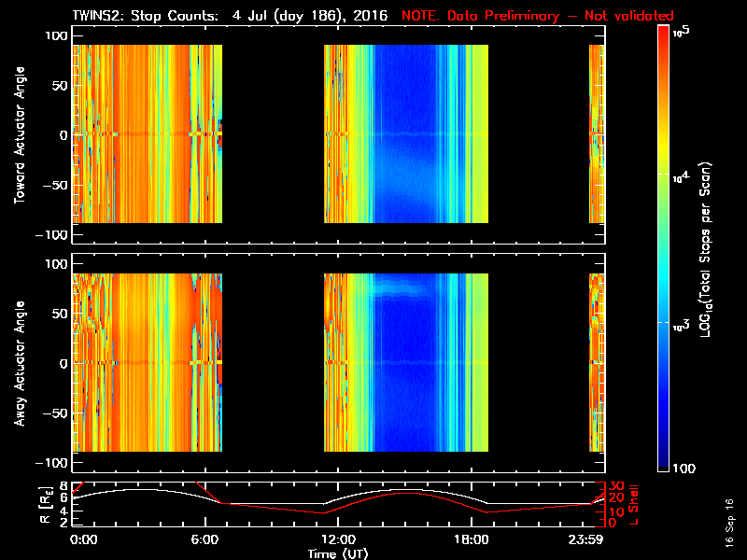Click the red top end of the colorbar
This screenshot has height=560, width=747.
click(x=664, y=33)
